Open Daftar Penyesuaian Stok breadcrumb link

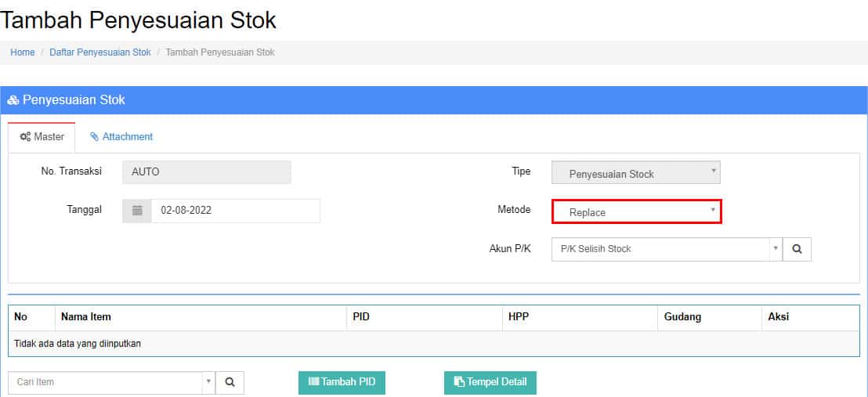tap(100, 52)
